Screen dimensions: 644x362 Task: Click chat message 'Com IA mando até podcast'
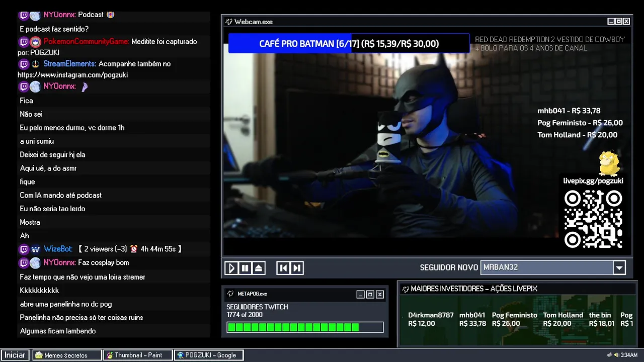point(60,195)
